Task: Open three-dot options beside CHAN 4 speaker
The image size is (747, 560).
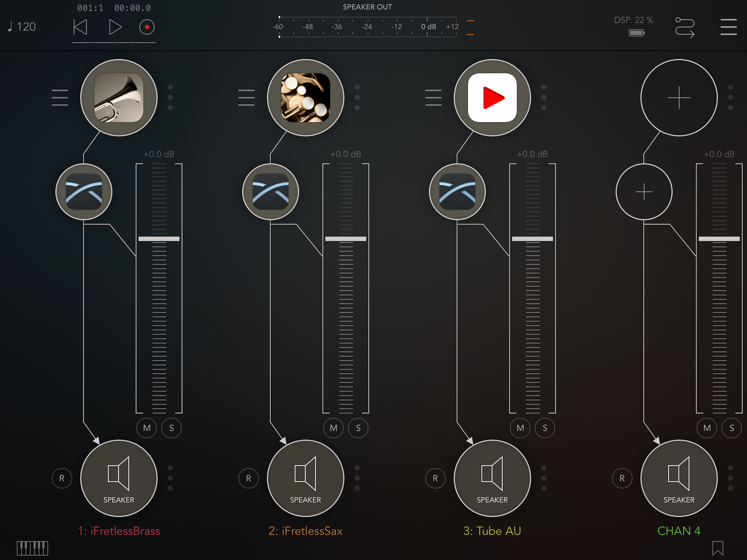Action: coord(730,478)
